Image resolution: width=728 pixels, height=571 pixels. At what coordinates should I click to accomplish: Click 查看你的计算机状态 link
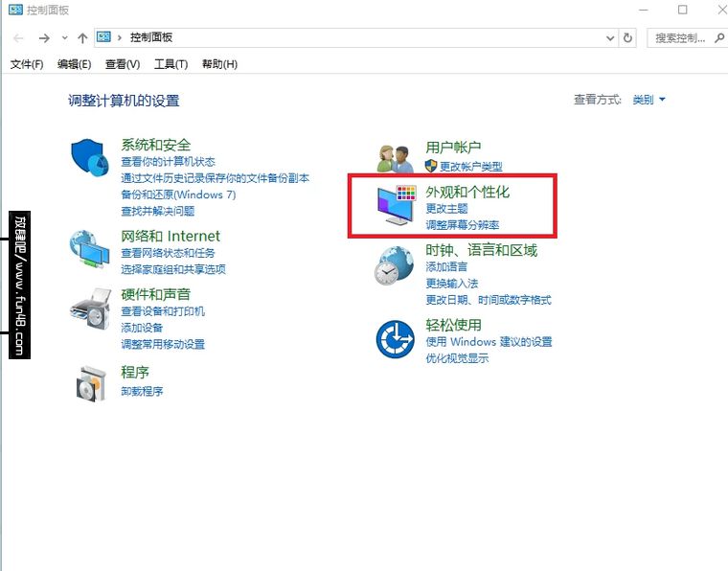tap(168, 162)
